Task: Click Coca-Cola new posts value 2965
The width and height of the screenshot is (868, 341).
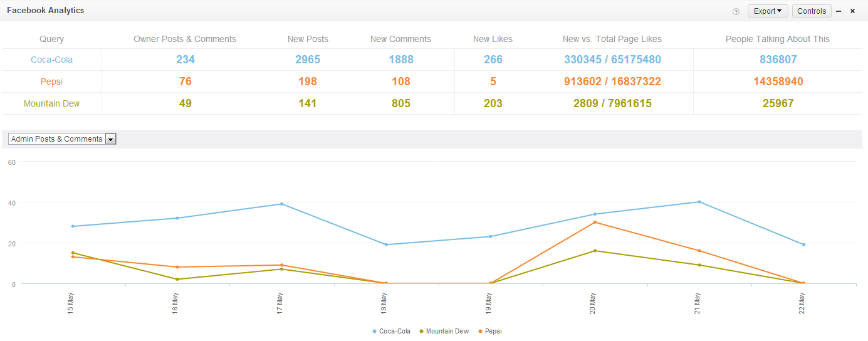Action: point(308,60)
